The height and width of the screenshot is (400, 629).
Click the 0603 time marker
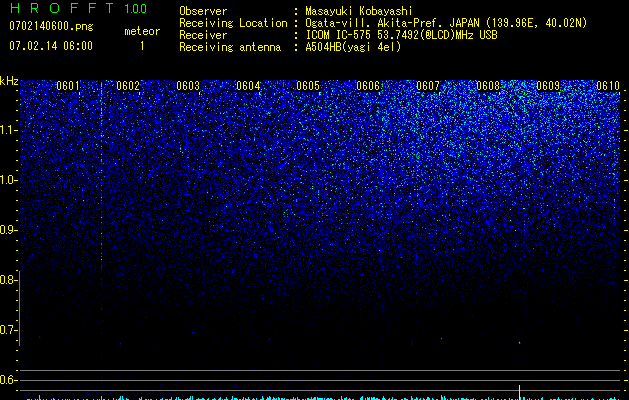(x=188, y=86)
